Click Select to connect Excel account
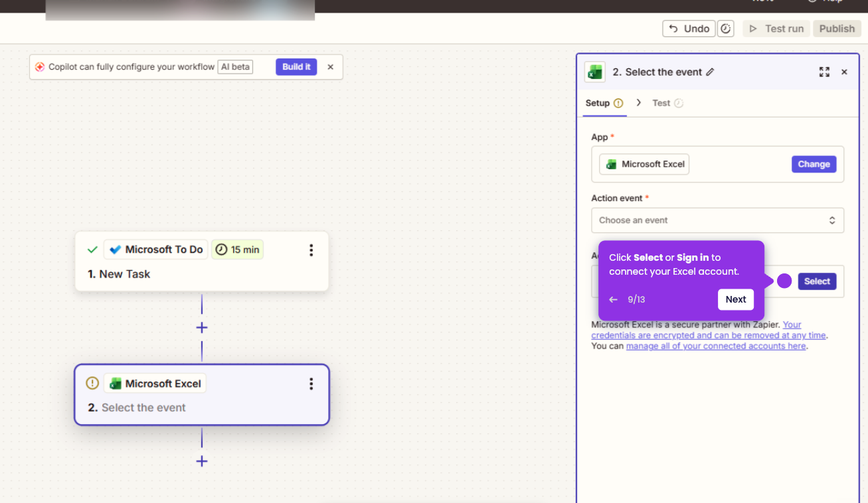868x503 pixels. point(817,281)
